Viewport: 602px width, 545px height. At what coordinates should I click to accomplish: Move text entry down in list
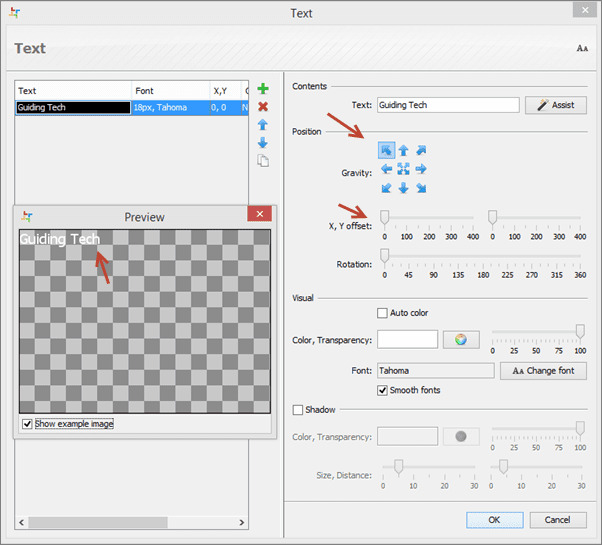263,142
